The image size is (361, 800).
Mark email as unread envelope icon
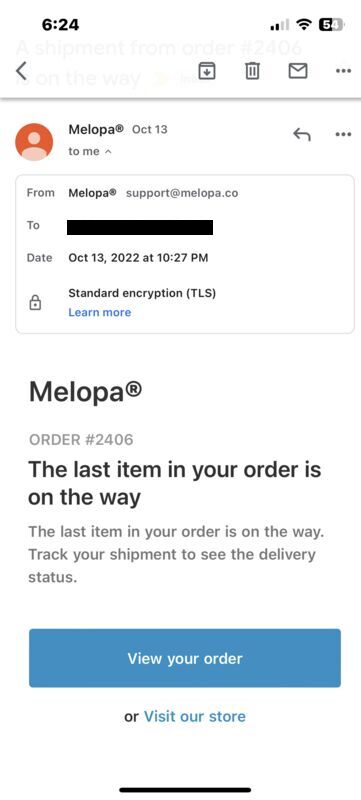tap(298, 71)
